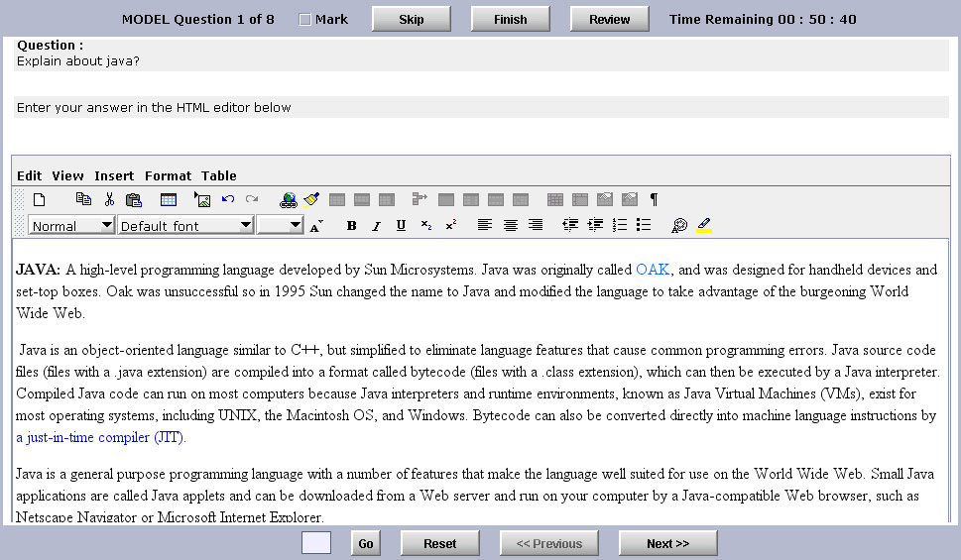
Task: Undo the last edit
Action: tap(228, 199)
